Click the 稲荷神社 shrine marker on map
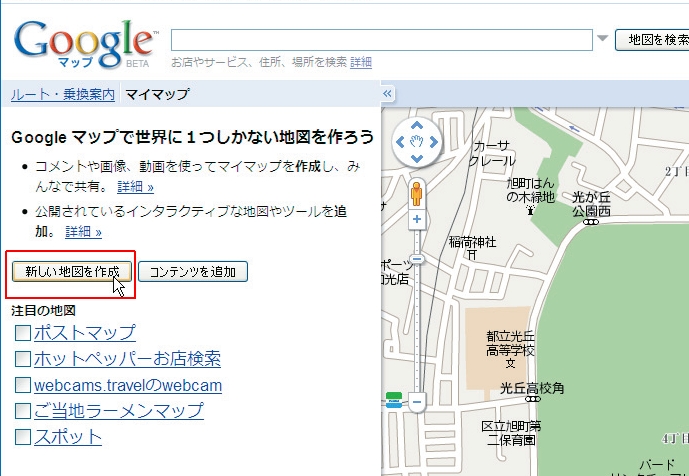This screenshot has height=476, width=689. coord(472,255)
